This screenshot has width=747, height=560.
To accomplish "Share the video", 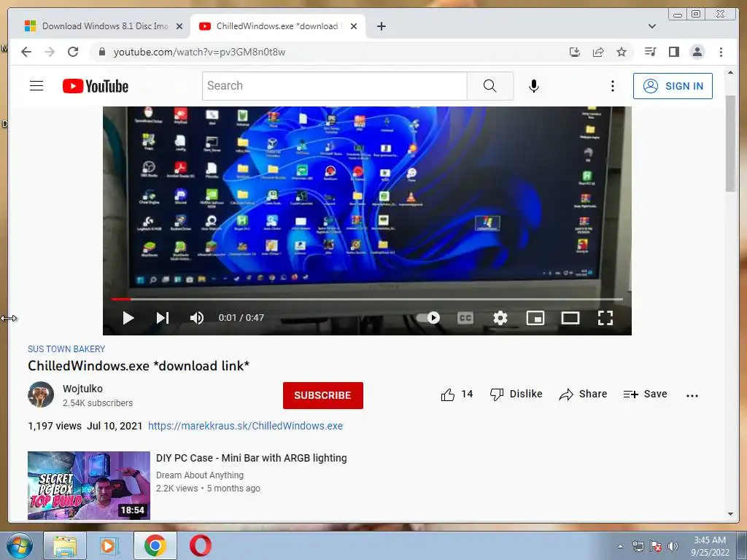I will tap(583, 394).
